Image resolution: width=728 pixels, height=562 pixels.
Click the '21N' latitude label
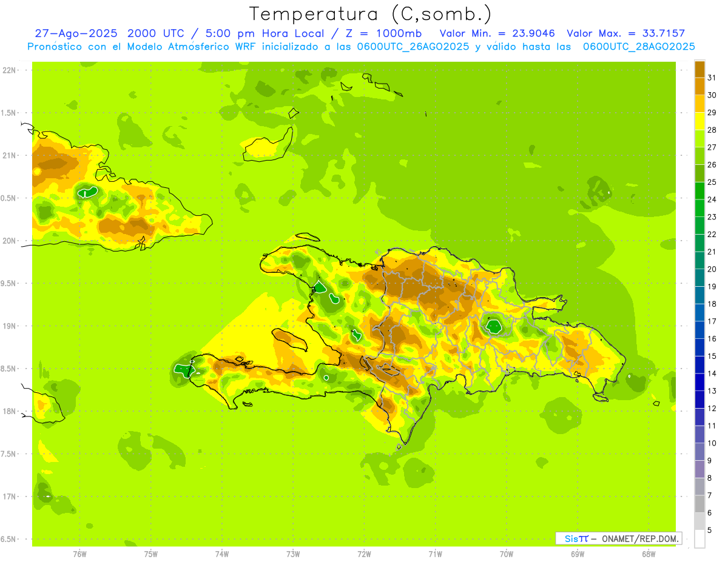9,156
